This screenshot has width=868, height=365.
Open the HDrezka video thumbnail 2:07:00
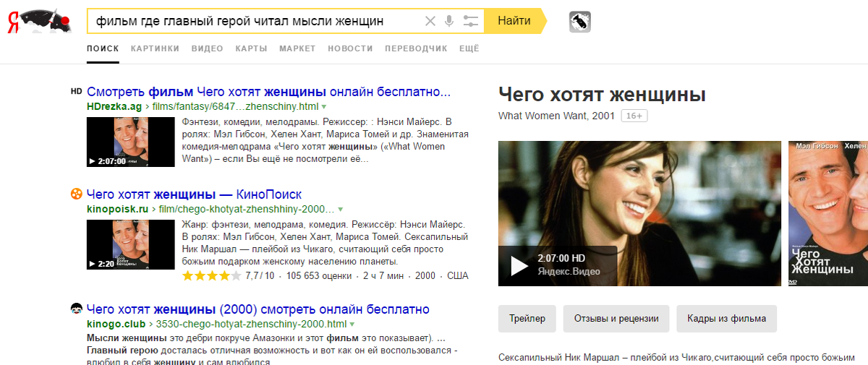pos(130,142)
